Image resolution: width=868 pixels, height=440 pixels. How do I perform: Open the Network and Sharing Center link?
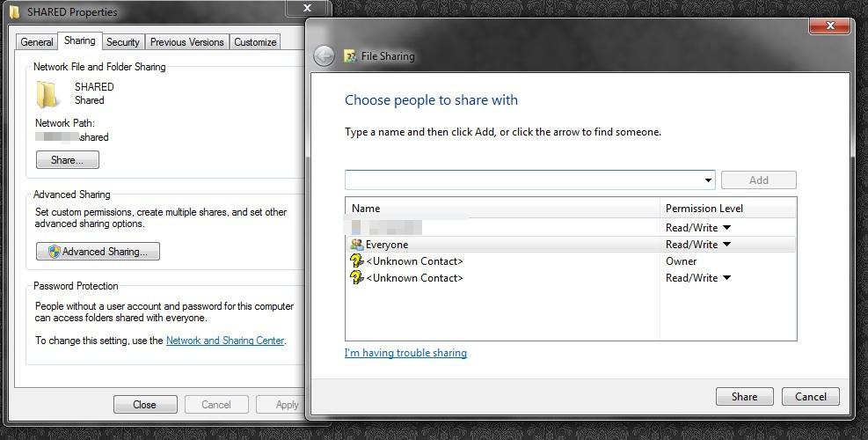pos(225,341)
